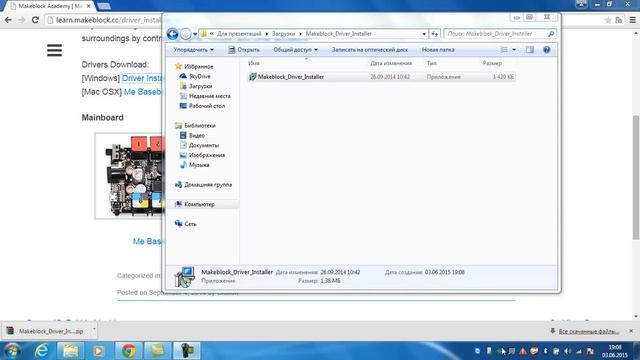Click the Chrome address bar URL
Screen dimensions: 640x360
coord(108,20)
